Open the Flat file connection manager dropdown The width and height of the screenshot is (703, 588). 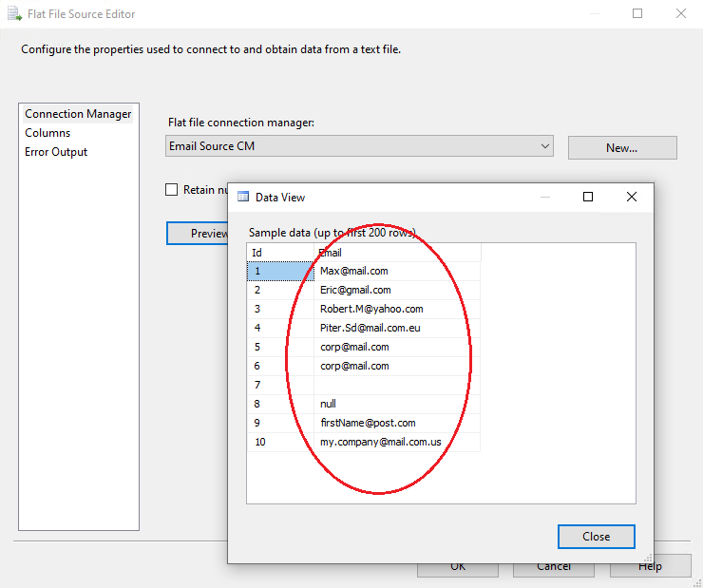[544, 146]
